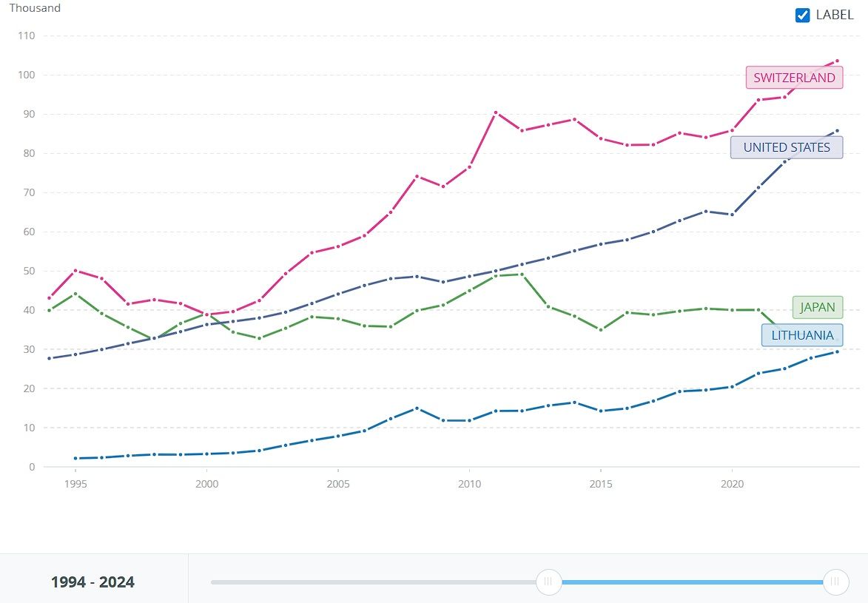868x603 pixels.
Task: Click Lithuania's 2008 data point
Action: point(417,408)
